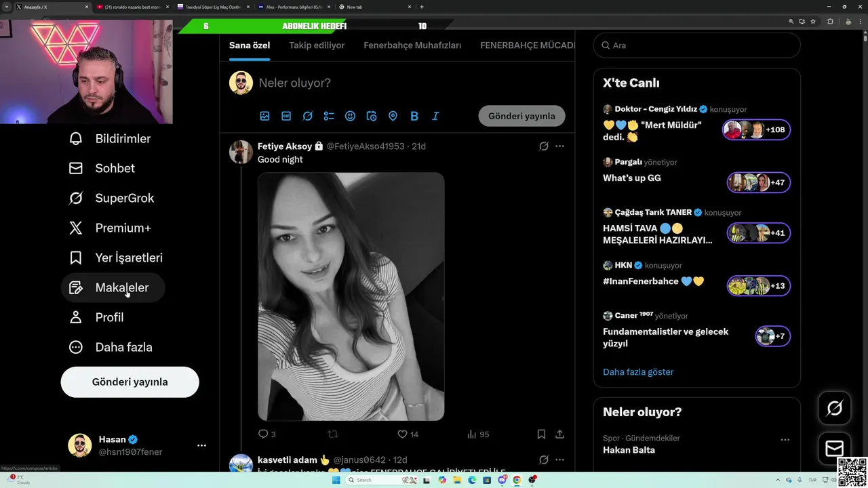868x488 pixels.
Task: Open more options on Fetiye Aksoy post
Action: 559,146
